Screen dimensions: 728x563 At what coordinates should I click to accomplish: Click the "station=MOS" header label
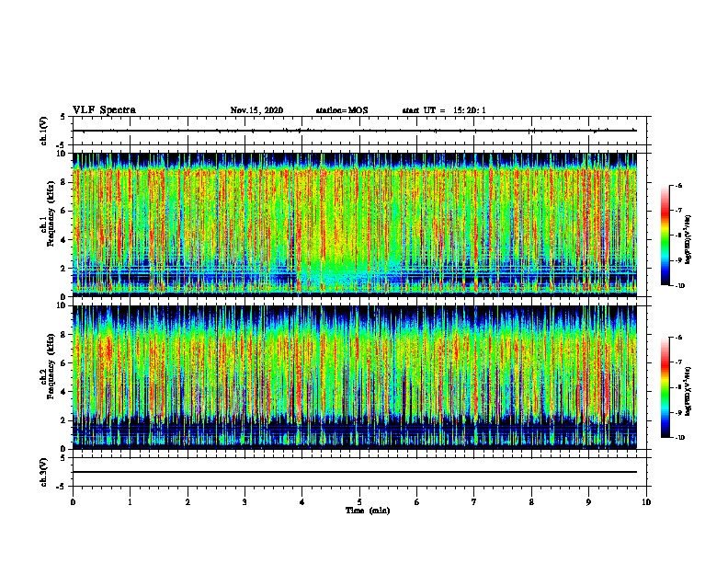pos(342,110)
